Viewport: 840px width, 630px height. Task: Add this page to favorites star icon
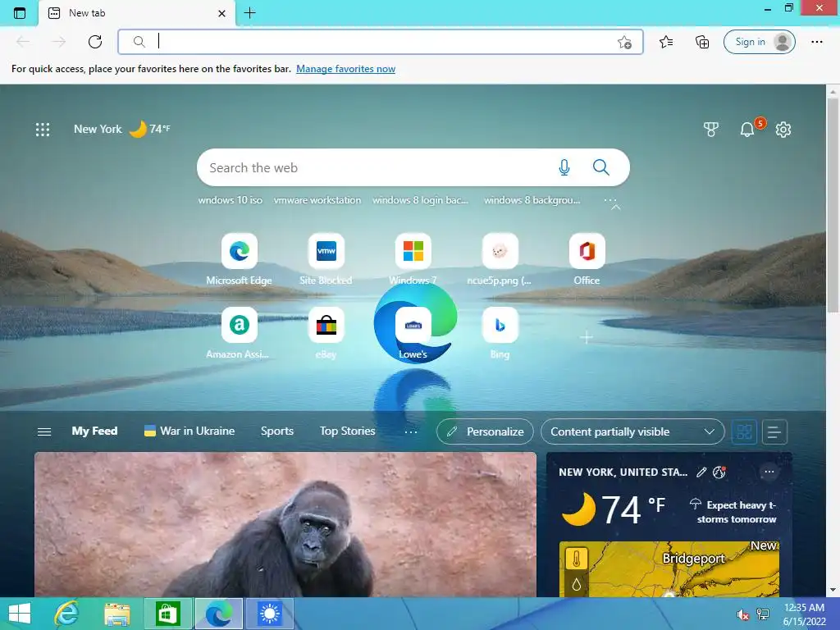coord(624,43)
